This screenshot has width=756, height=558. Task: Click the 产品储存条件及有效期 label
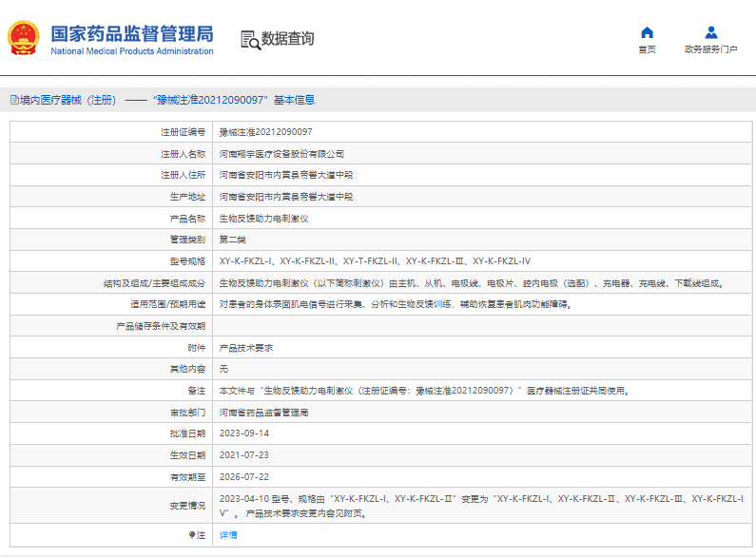[161, 326]
